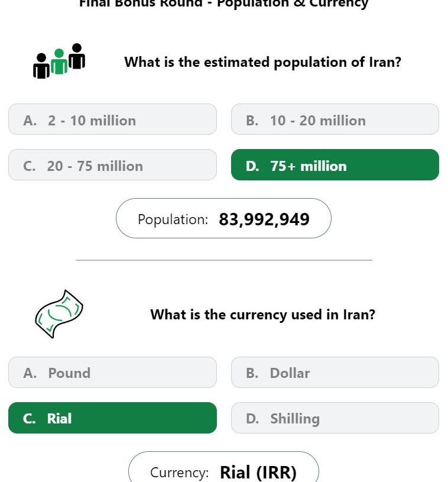This screenshot has height=482, width=448.
Task: Pick the highlighted D. 75+ million answer
Action: tap(335, 165)
